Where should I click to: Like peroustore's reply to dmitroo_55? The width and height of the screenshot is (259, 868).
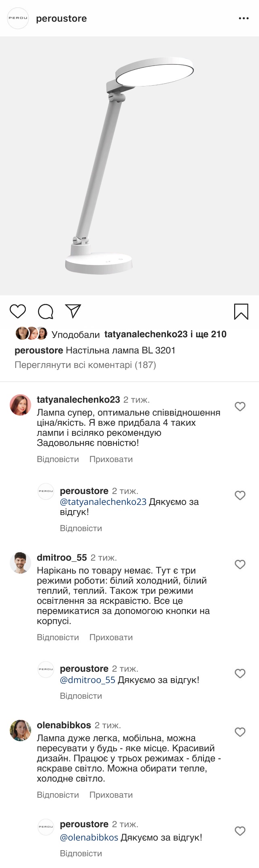240,673
